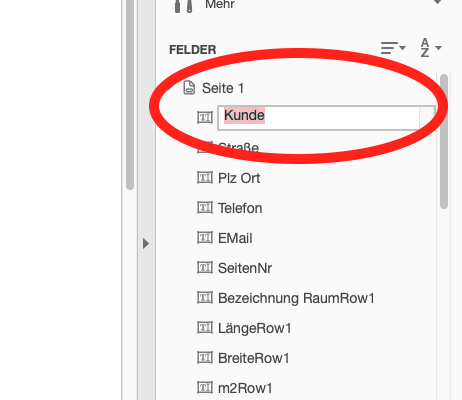Screen dimensions: 462x400
Task: Click the Kunde field name input box
Action: (x=326, y=118)
